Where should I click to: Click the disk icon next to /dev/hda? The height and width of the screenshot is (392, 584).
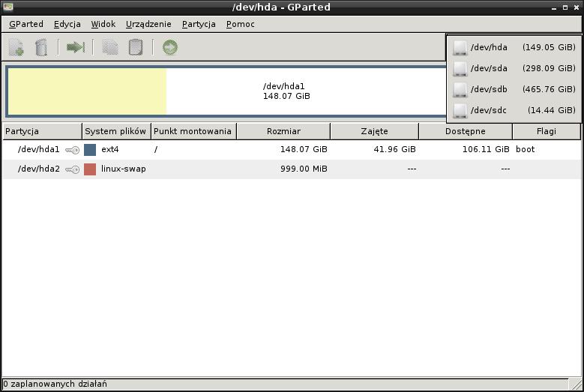460,48
